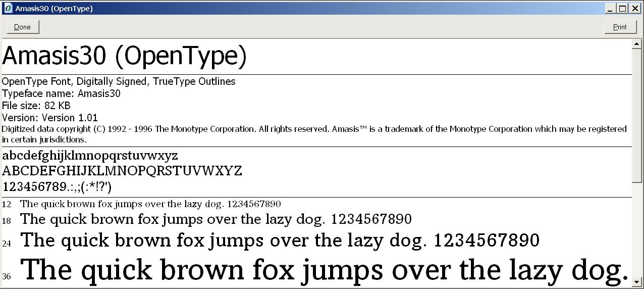Screen dimensions: 644x289
Task: Click the title bar text "Amasis30 (OpenType)"
Action: point(54,9)
